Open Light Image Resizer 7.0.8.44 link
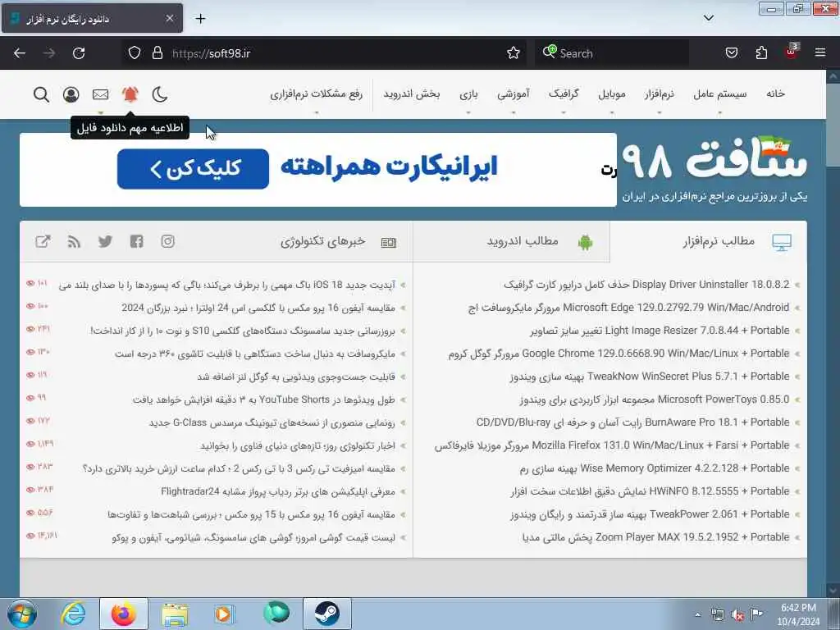The height and width of the screenshot is (630, 840). (660, 331)
